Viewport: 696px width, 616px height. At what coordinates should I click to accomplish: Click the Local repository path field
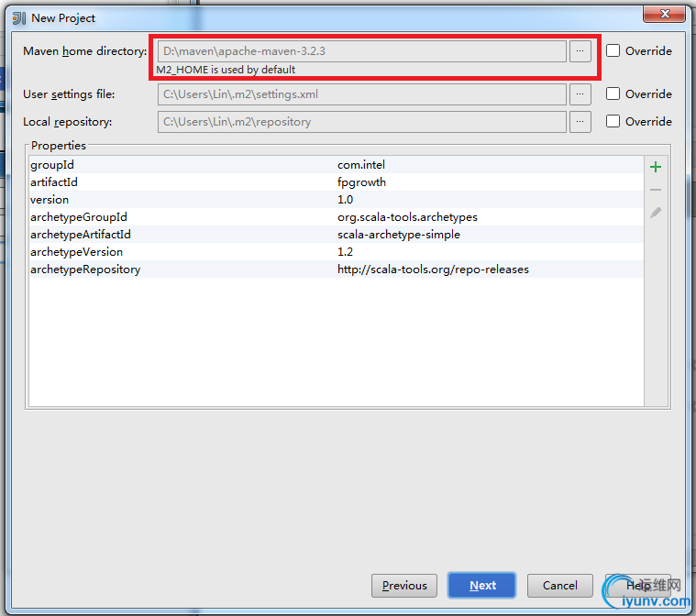pos(362,122)
